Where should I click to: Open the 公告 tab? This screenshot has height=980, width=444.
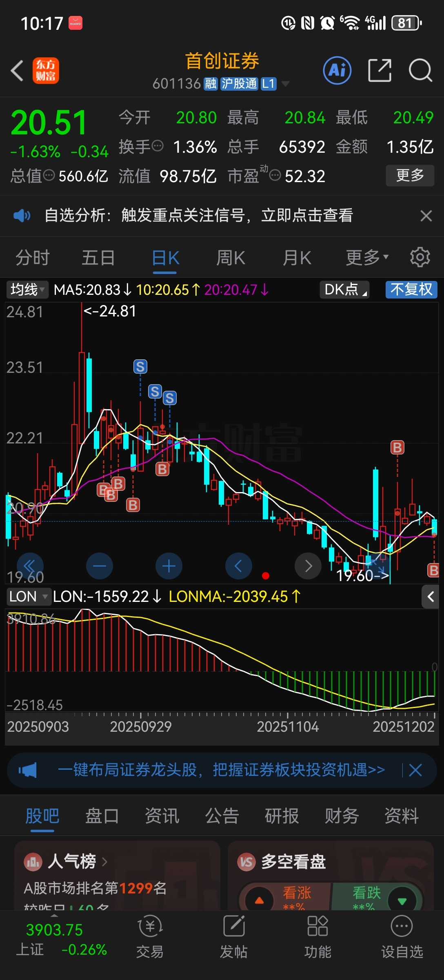pos(222,816)
